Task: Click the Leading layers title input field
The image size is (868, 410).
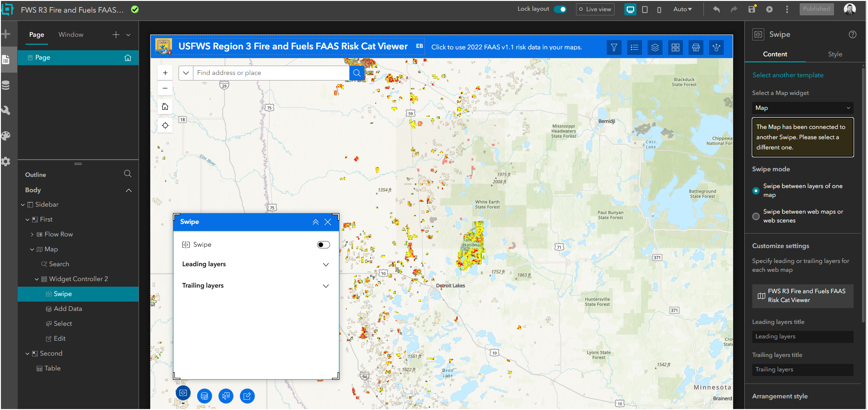Action: [x=803, y=337]
